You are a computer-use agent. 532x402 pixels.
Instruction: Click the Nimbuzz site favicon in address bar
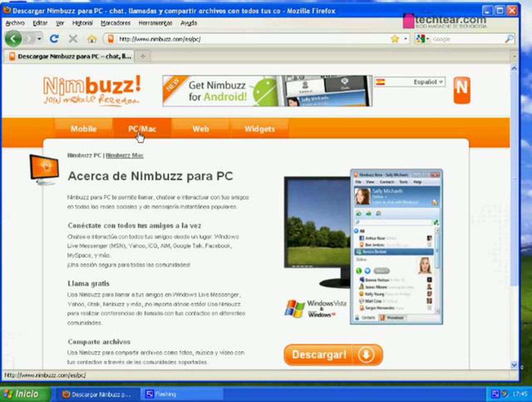(x=111, y=39)
